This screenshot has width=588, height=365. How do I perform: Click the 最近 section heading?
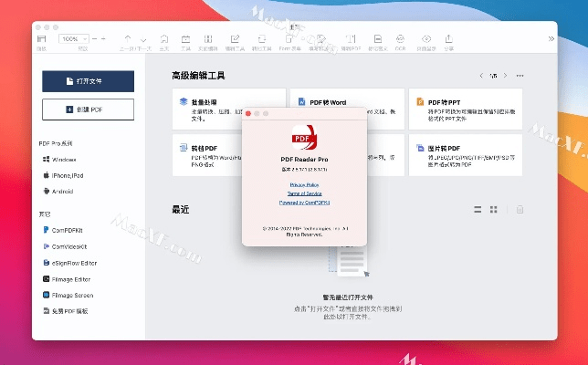tap(181, 210)
